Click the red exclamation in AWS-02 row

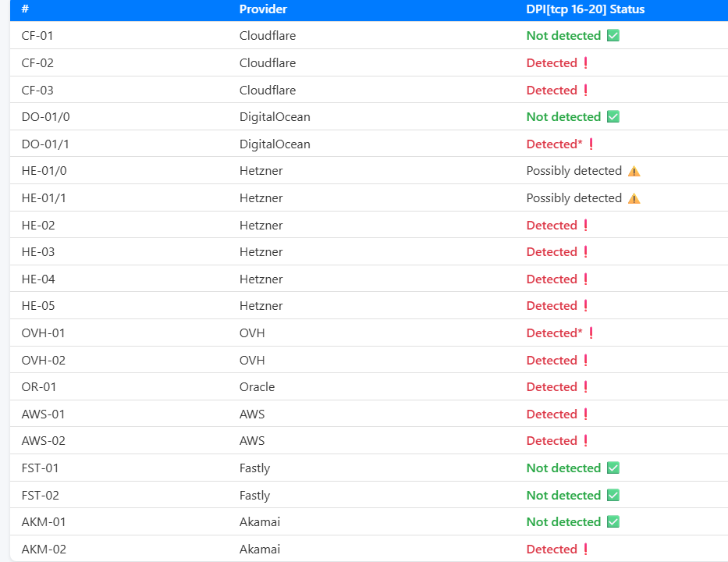tap(585, 441)
